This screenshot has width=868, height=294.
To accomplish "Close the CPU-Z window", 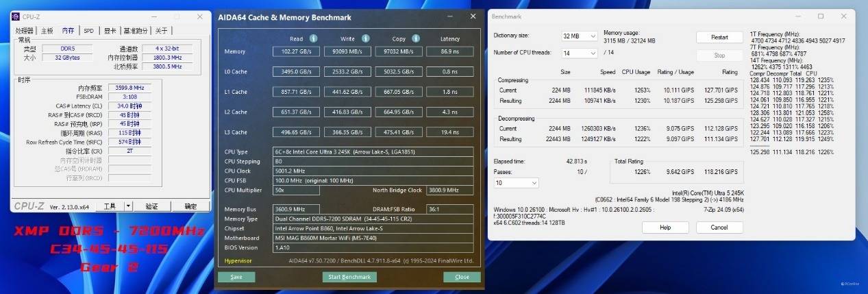I will pos(199,16).
